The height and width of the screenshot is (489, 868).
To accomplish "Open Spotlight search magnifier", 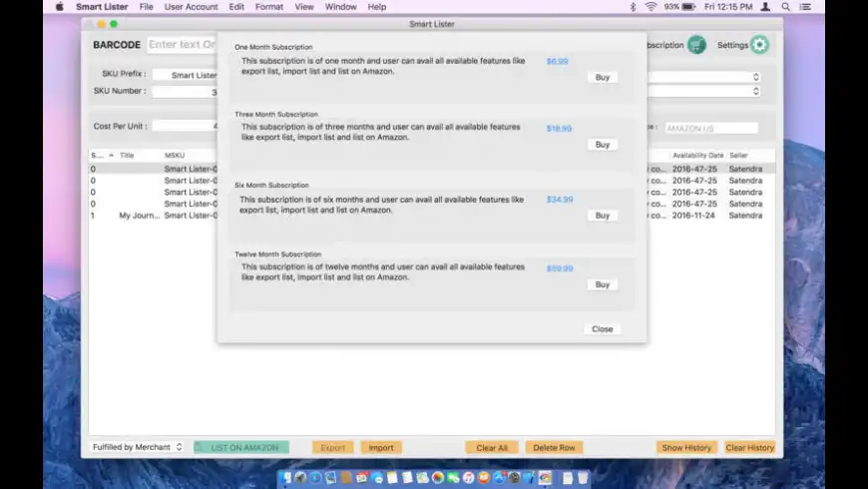I will click(785, 7).
